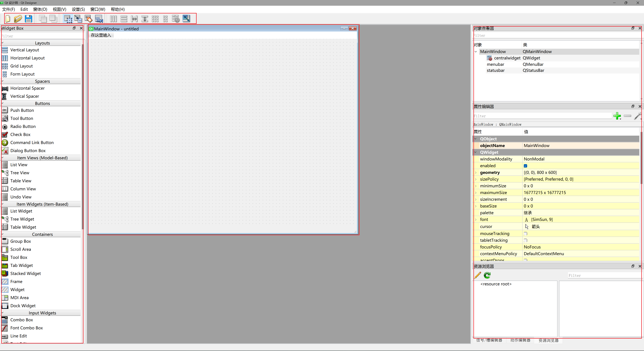Switch to Edit Signals/Slots mode
The image size is (644, 351).
(x=78, y=19)
